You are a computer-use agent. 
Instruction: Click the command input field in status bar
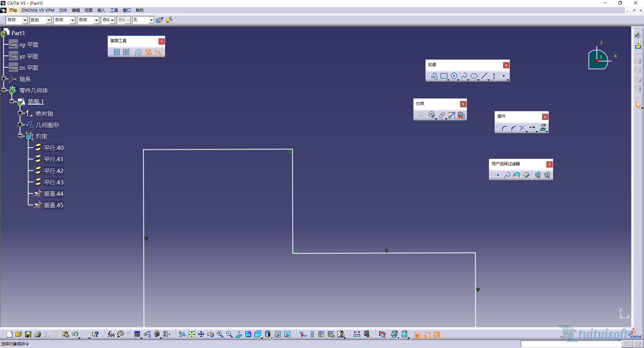pos(570,344)
